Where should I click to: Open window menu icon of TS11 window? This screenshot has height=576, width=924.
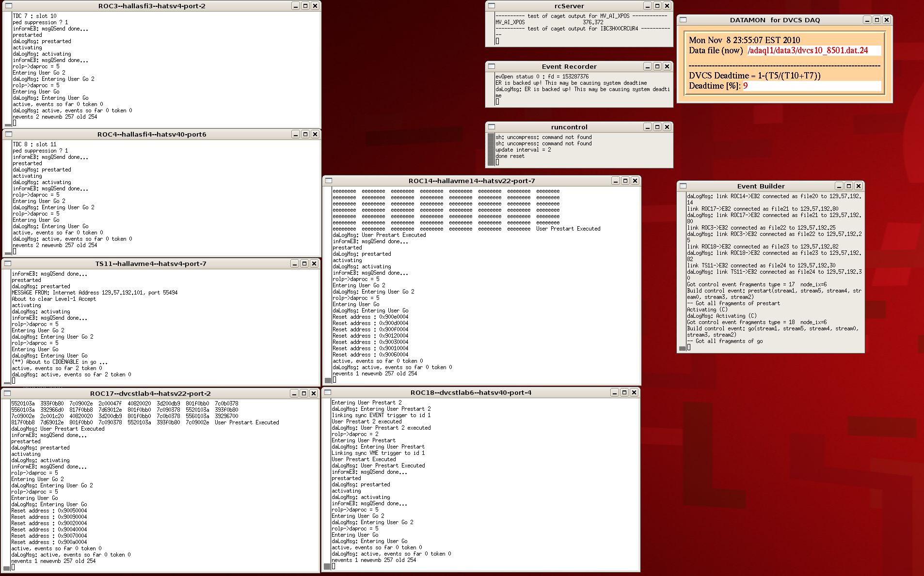pyautogui.click(x=8, y=264)
